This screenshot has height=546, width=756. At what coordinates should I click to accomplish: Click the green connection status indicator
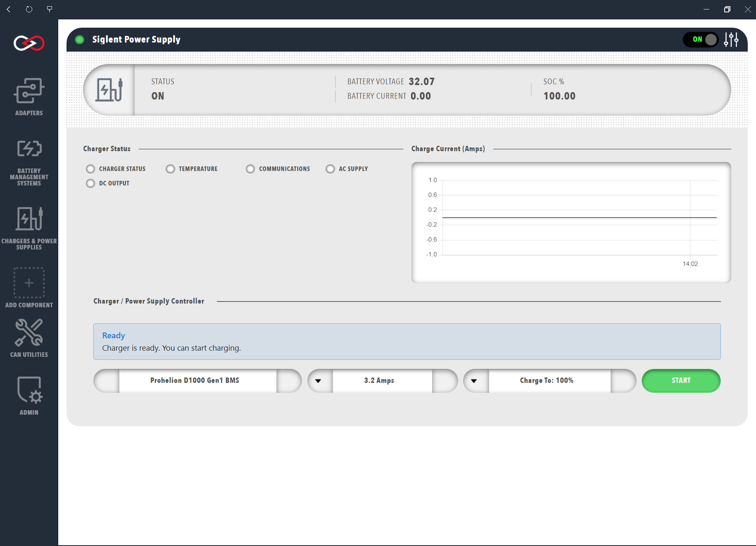(x=80, y=40)
